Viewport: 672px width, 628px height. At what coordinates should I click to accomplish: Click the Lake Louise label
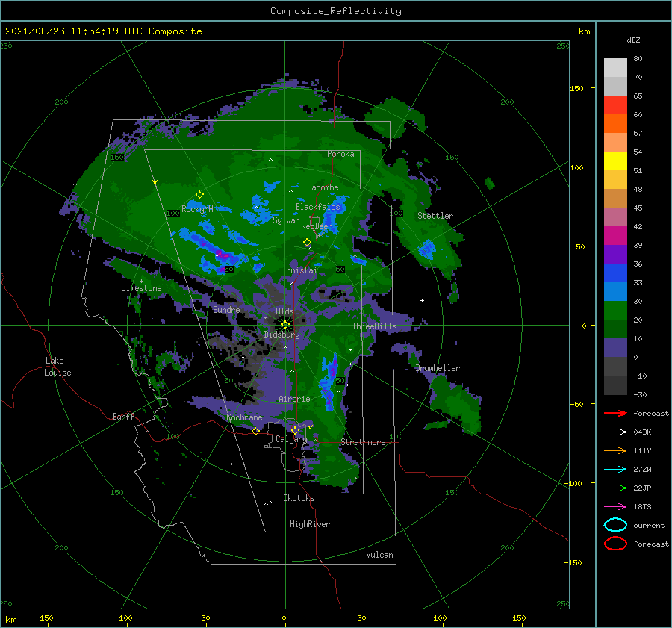point(57,367)
